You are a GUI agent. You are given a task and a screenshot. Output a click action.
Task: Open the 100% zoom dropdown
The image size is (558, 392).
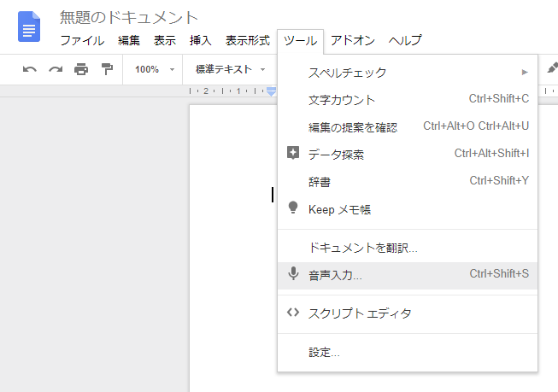point(155,69)
